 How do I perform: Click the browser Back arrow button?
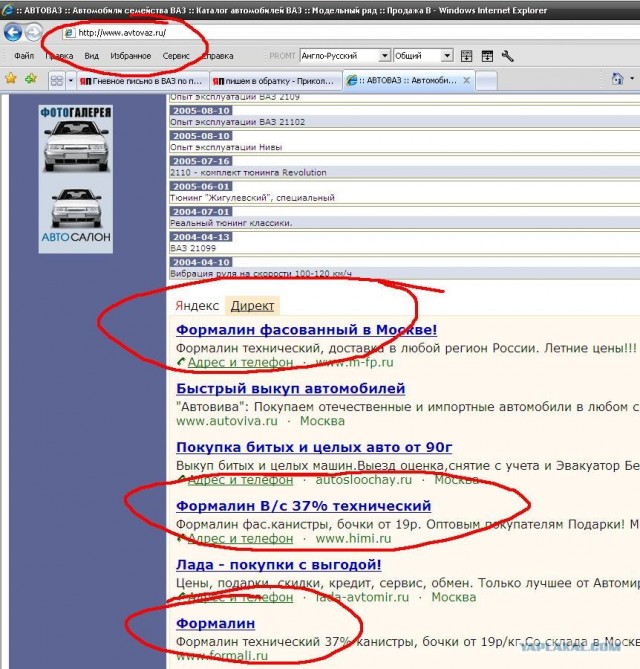pyautogui.click(x=12, y=32)
